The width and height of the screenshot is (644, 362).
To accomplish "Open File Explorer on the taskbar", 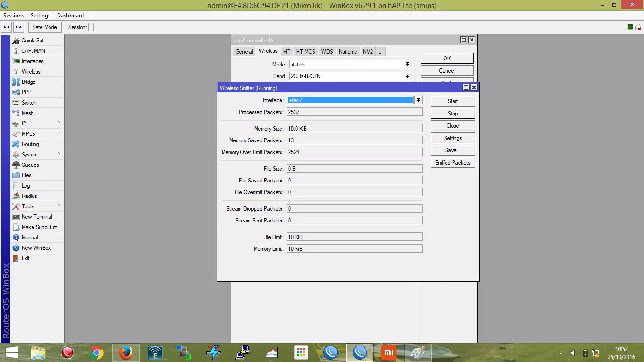I will coord(38,353).
